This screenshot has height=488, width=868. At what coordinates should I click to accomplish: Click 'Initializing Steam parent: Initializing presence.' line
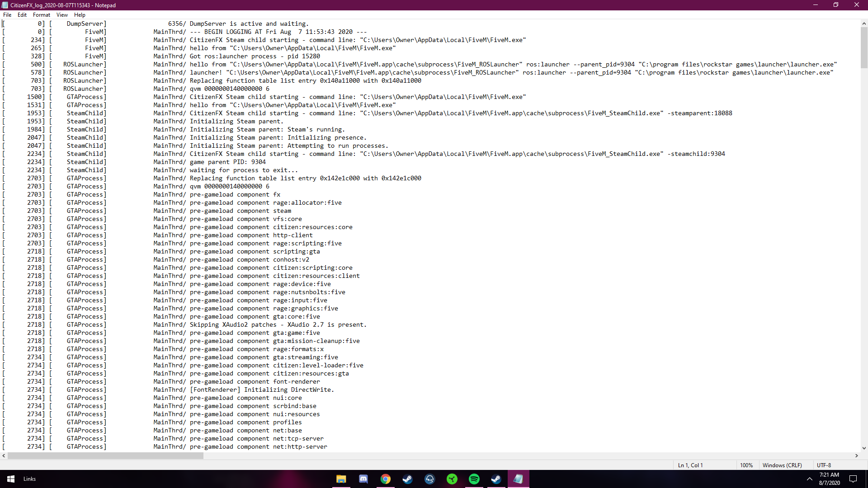tap(278, 138)
